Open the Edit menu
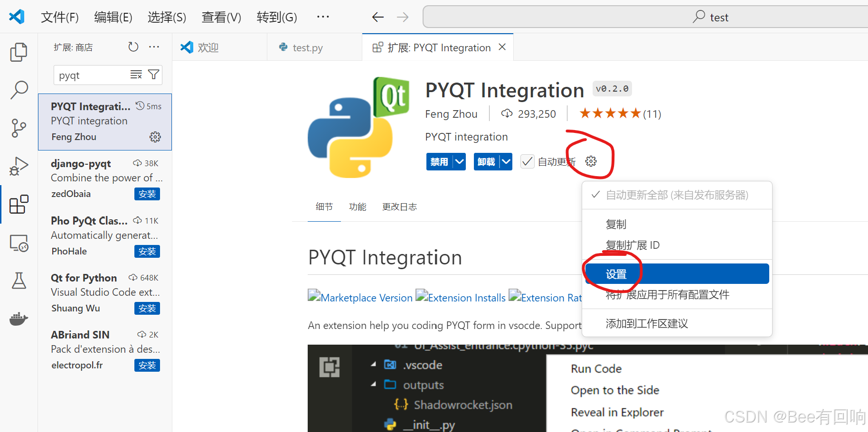Image resolution: width=868 pixels, height=432 pixels. coord(113,18)
